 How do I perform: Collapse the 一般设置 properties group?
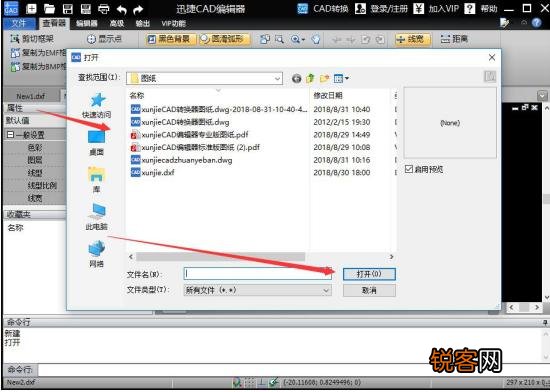tap(11, 135)
